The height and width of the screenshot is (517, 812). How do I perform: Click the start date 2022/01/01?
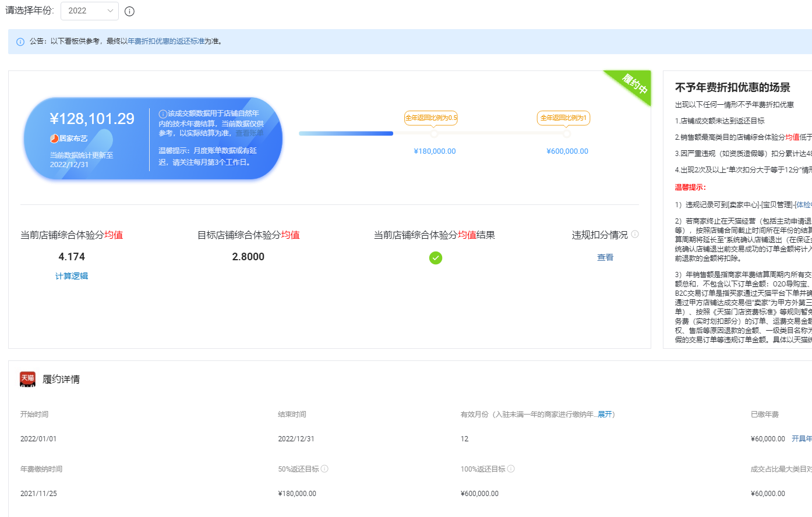pos(38,439)
